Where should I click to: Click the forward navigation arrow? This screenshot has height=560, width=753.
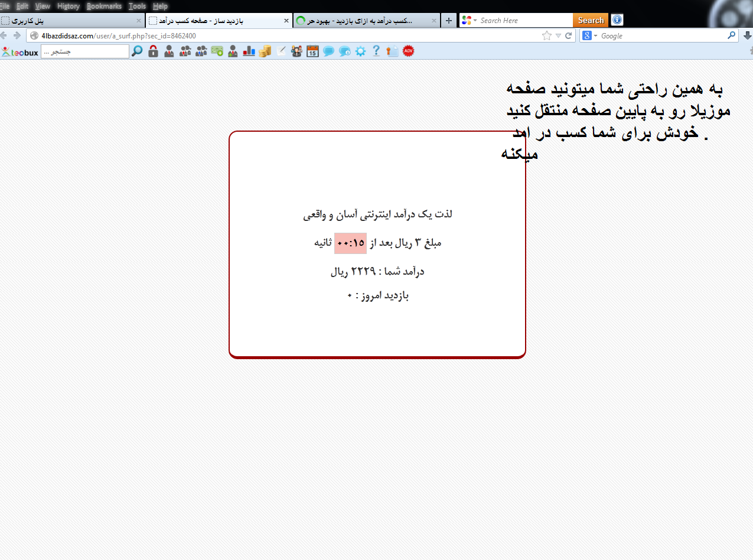pyautogui.click(x=17, y=35)
